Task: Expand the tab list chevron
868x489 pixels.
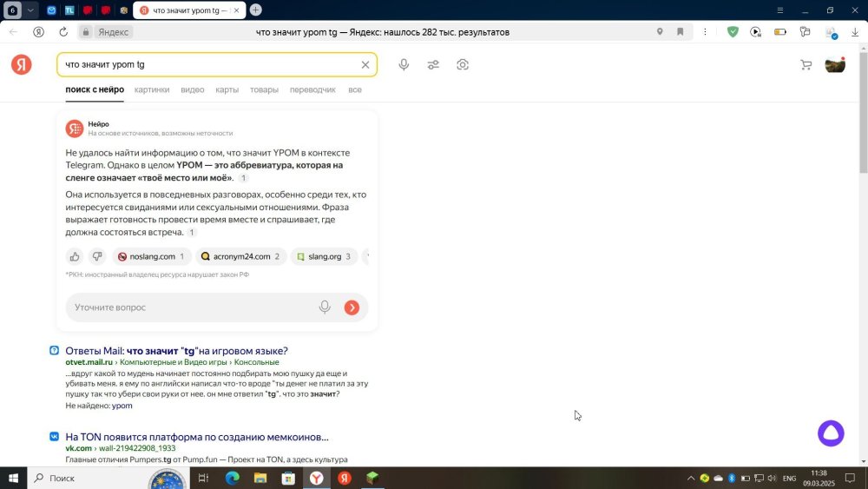Action: pyautogui.click(x=30, y=10)
